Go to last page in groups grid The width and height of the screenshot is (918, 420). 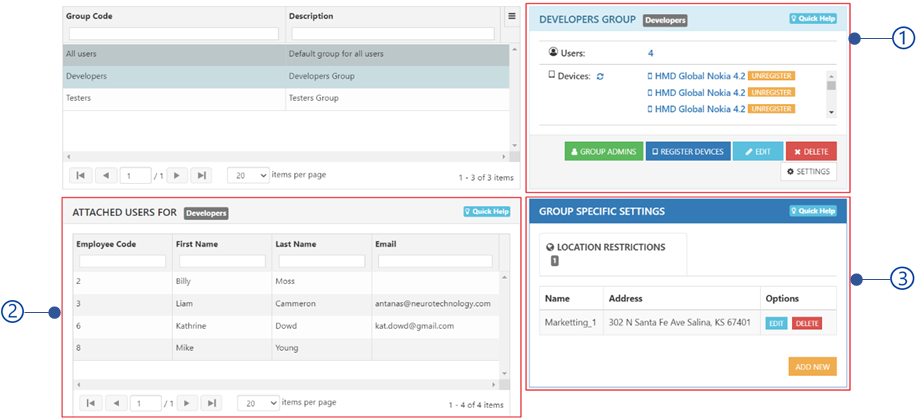tap(201, 175)
